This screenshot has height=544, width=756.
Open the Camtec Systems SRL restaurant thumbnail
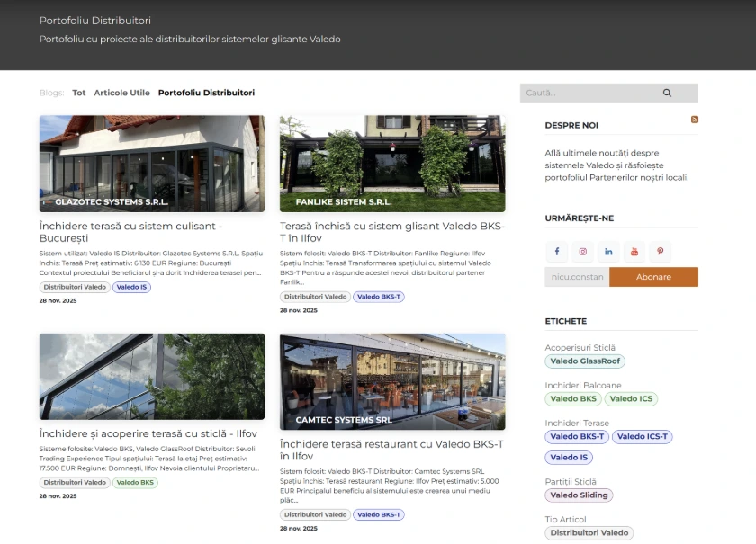392,381
